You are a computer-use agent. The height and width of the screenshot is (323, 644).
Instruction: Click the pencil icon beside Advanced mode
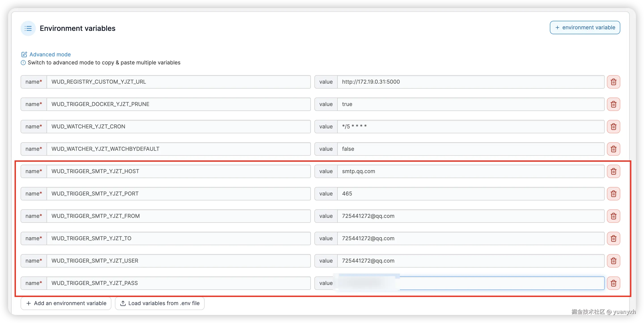click(24, 54)
